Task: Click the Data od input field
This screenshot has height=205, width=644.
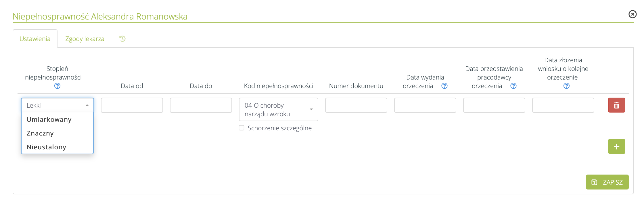Action: click(132, 105)
